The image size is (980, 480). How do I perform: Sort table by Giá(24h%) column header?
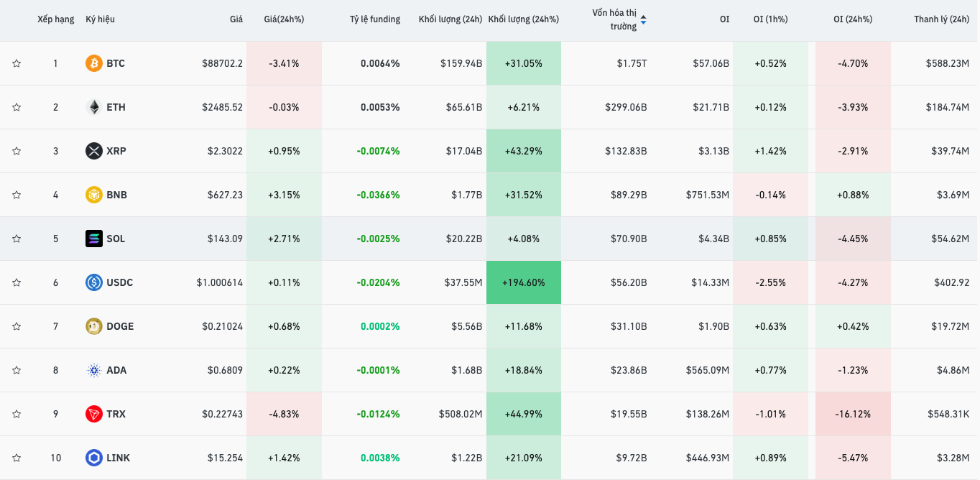click(x=284, y=19)
